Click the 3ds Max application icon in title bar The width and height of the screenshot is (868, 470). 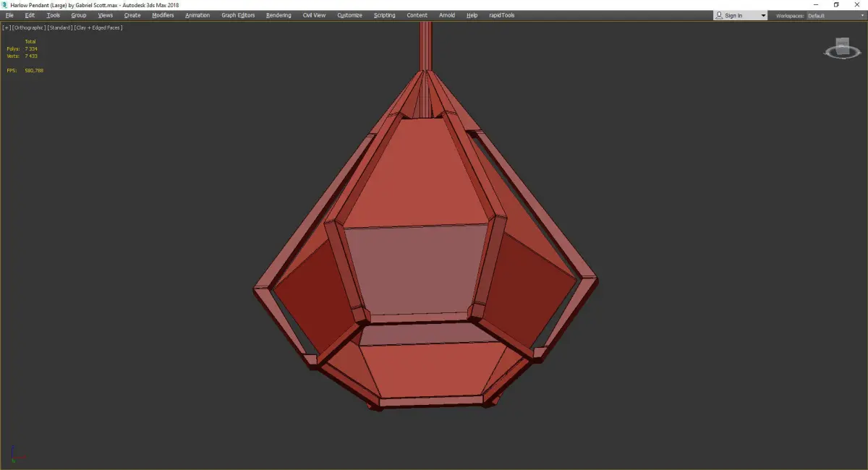point(5,5)
